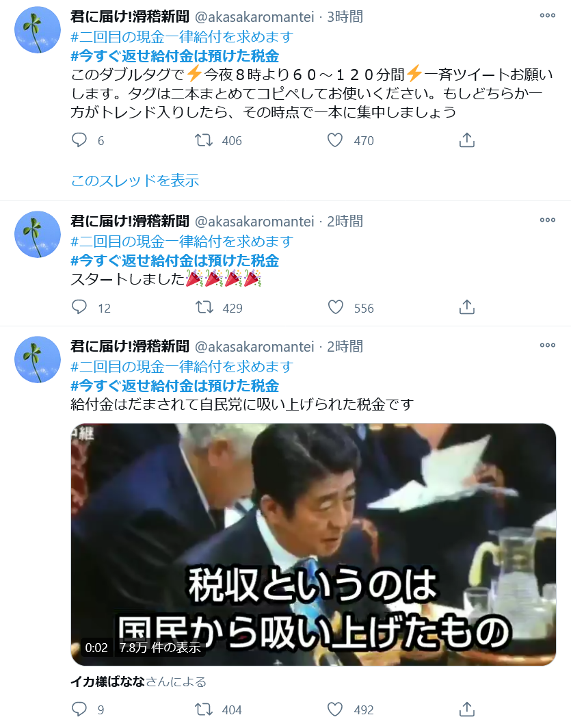Open the clover avatar of the second tweet
Image resolution: width=571 pixels, height=728 pixels.
pos(38,234)
